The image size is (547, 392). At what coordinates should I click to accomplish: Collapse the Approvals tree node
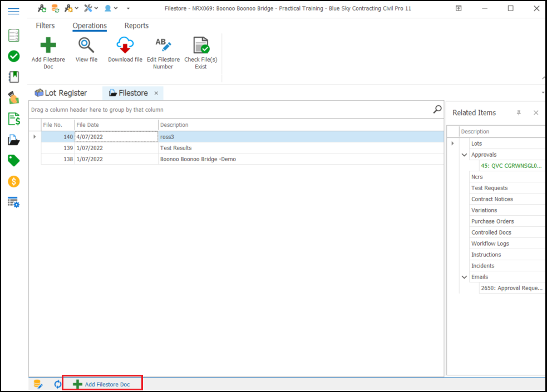pos(465,155)
